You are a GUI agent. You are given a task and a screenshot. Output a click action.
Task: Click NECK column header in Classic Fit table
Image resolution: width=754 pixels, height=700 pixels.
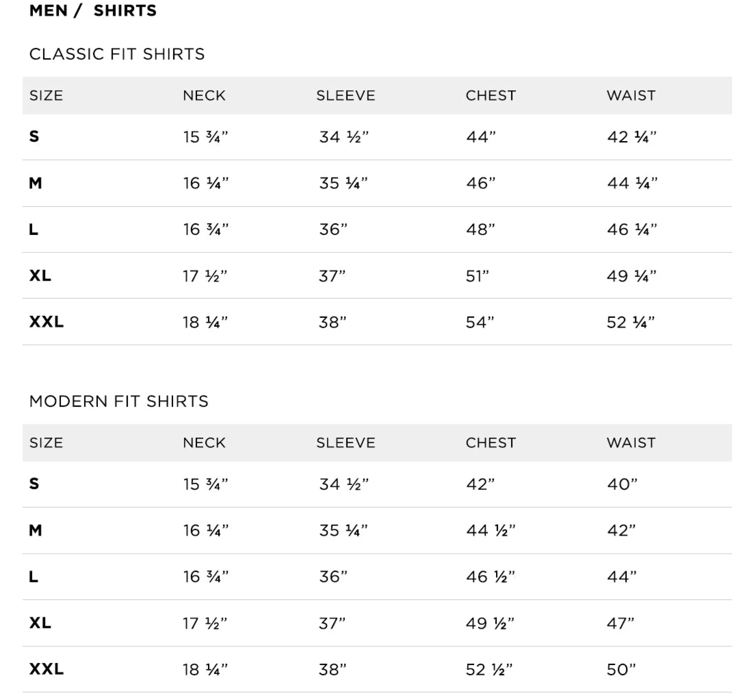204,96
